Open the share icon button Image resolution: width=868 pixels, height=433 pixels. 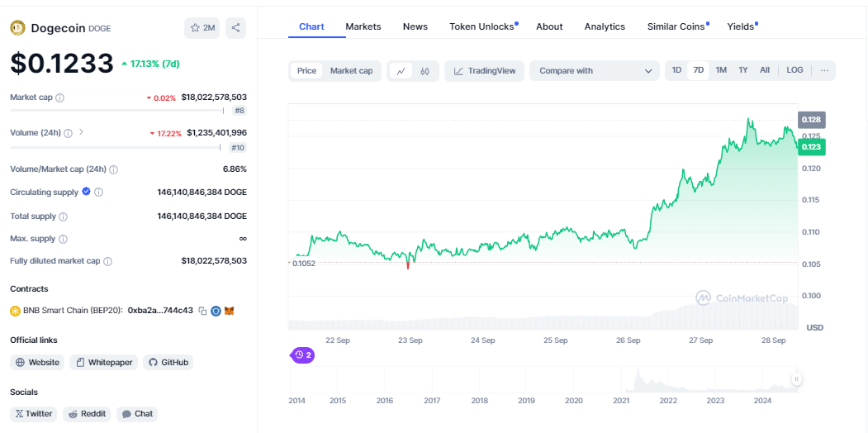point(236,28)
